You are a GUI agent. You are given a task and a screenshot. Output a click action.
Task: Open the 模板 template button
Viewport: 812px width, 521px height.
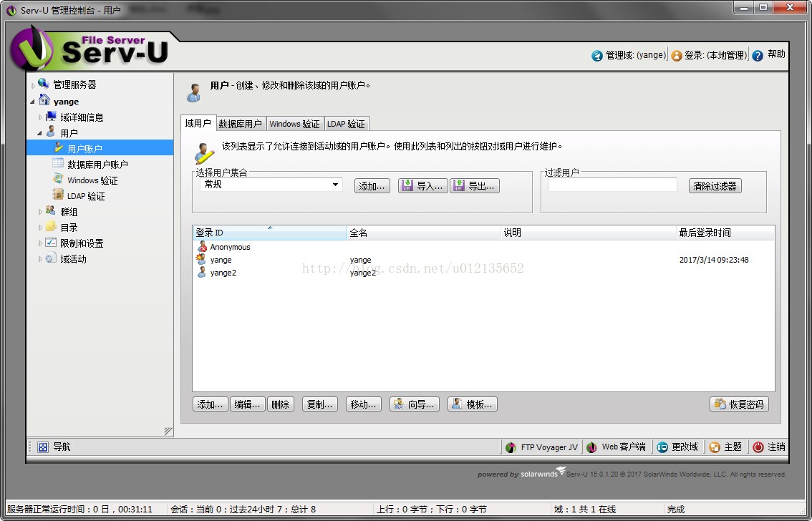tap(473, 404)
